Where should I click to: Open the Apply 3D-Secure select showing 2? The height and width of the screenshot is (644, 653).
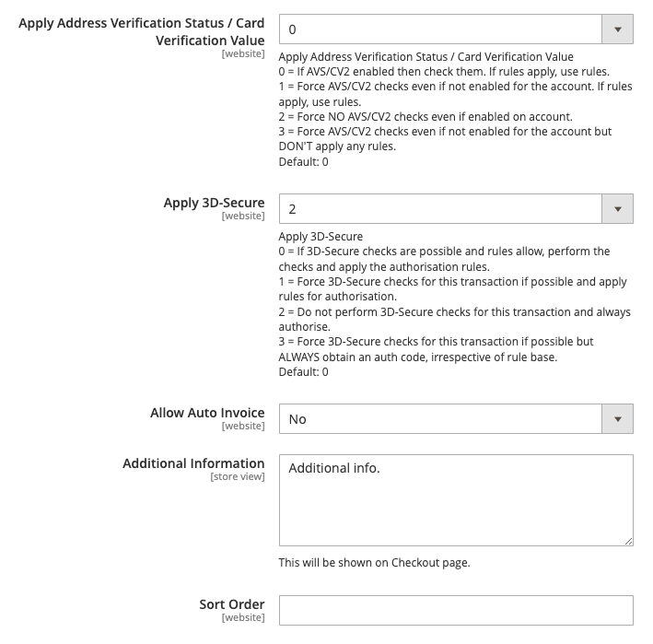pos(456,209)
